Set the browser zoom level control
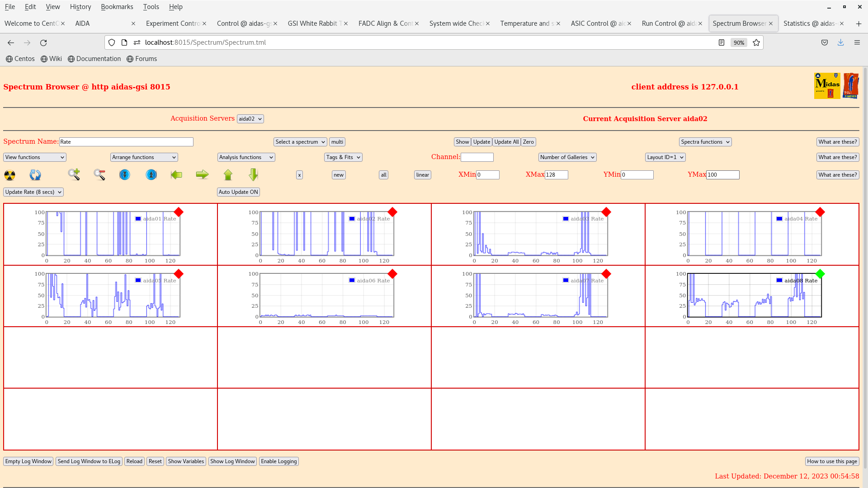Screen dimensions: 868x488 tap(738, 42)
